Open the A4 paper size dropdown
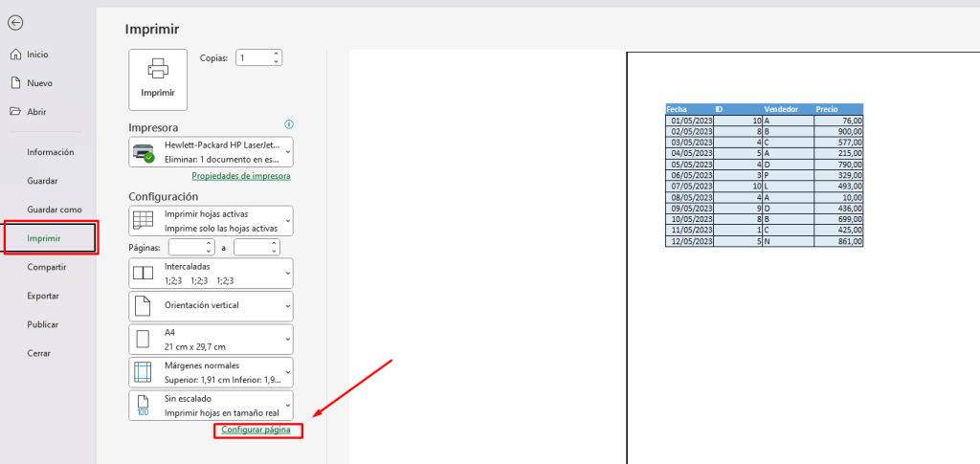This screenshot has width=980, height=464. point(211,339)
